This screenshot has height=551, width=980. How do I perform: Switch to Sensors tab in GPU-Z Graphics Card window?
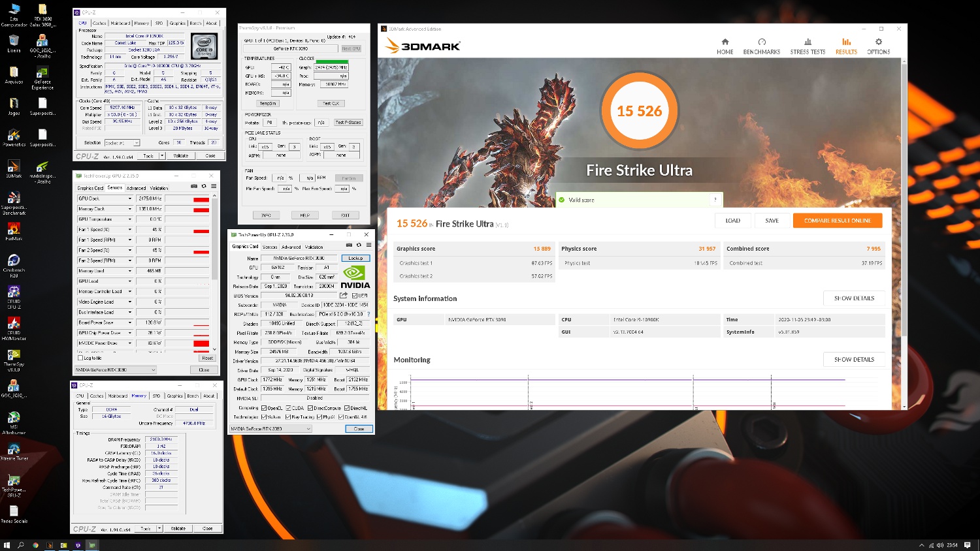coord(270,247)
